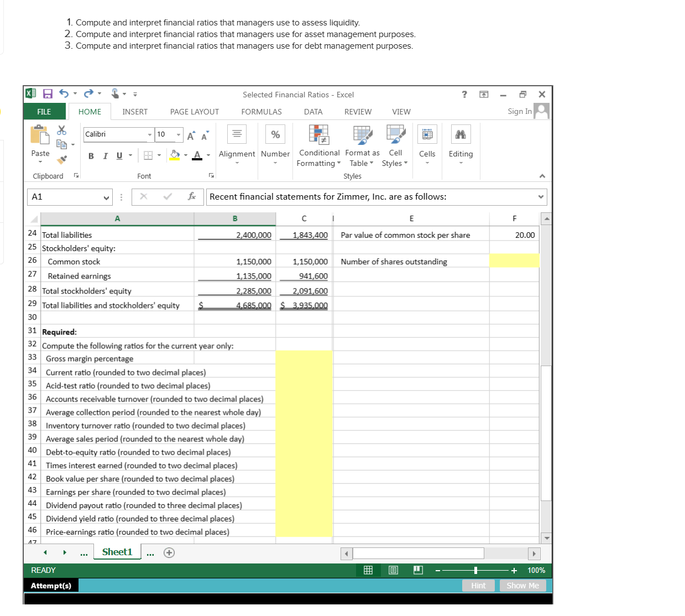Open the fill color bucket icon

pyautogui.click(x=174, y=155)
